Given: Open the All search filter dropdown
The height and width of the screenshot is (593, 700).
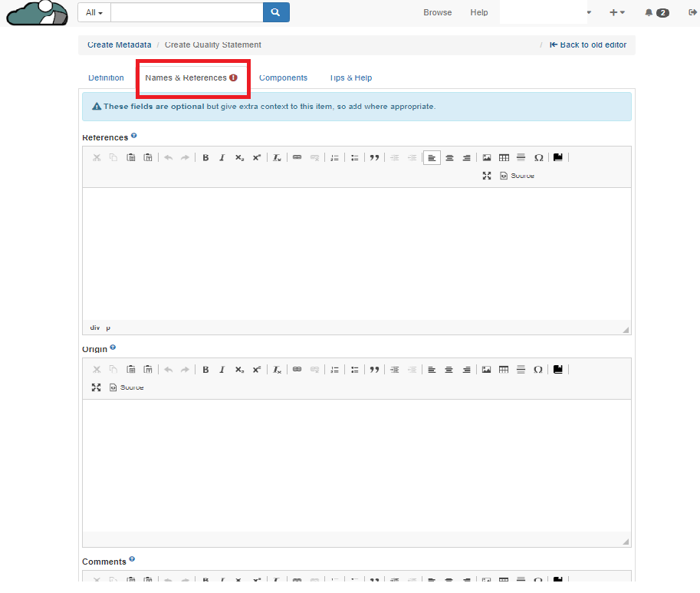Looking at the screenshot, I should click(94, 13).
